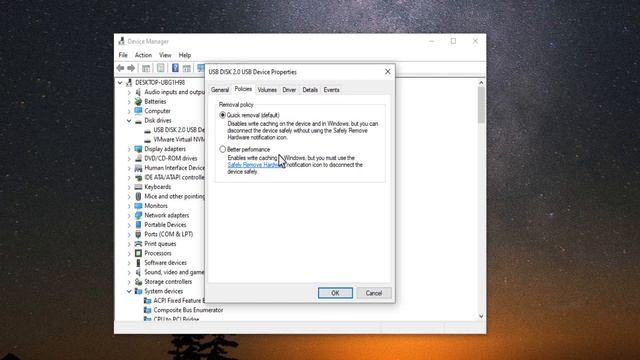Image resolution: width=640 pixels, height=360 pixels.
Task: Click the DESKTOP-UBG1H98 computer root icon
Action: (129, 83)
